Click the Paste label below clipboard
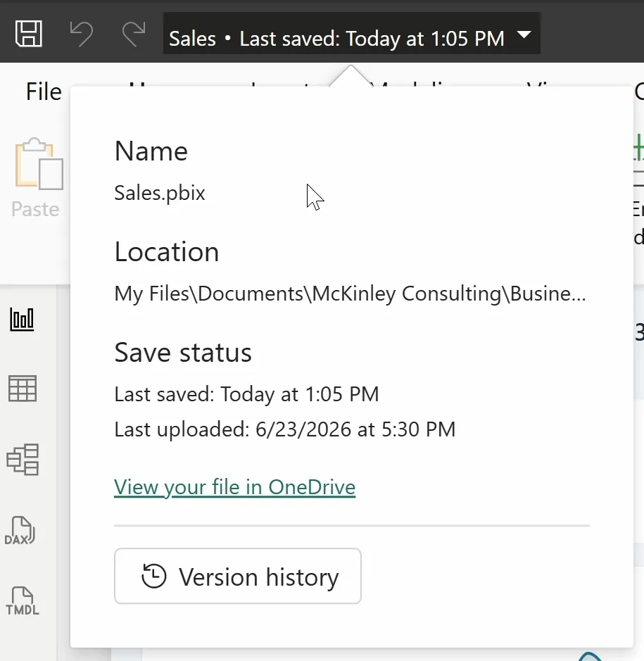This screenshot has height=661, width=644. [35, 209]
